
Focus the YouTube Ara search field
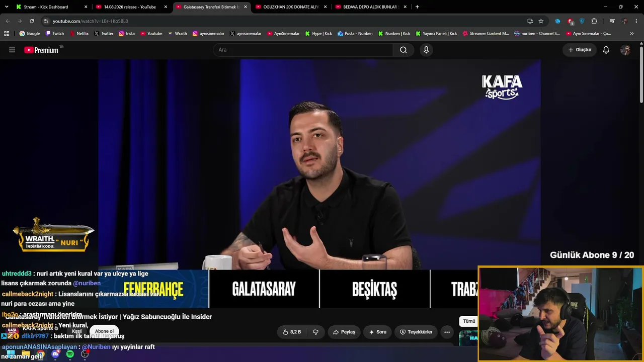pos(303,50)
